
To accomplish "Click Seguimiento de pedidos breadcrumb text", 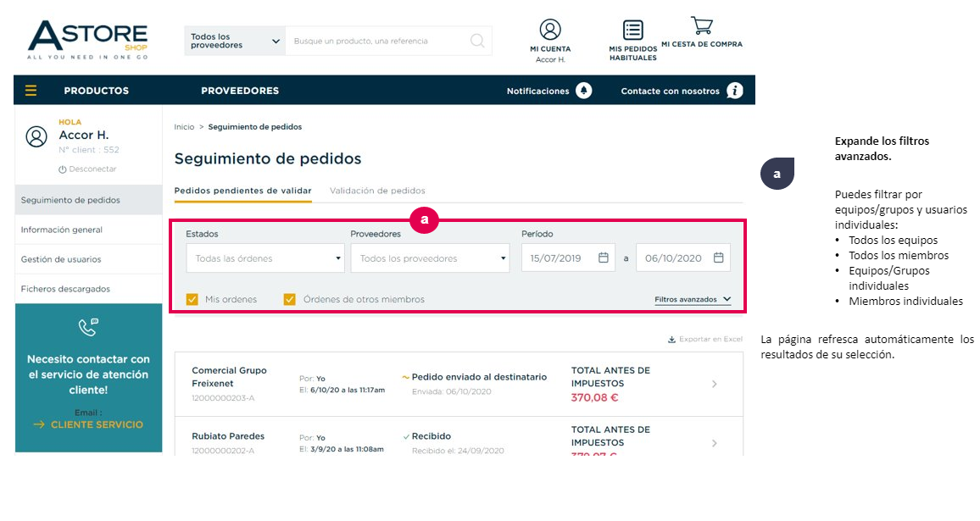I will (254, 127).
